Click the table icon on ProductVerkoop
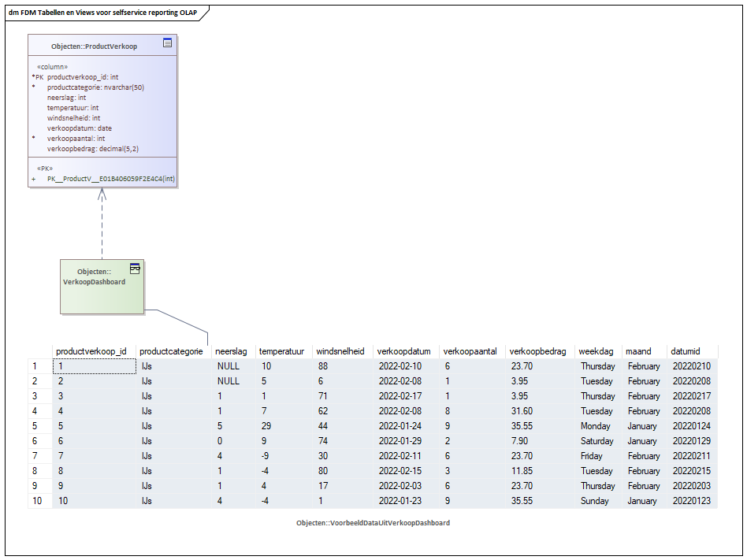 coord(167,43)
